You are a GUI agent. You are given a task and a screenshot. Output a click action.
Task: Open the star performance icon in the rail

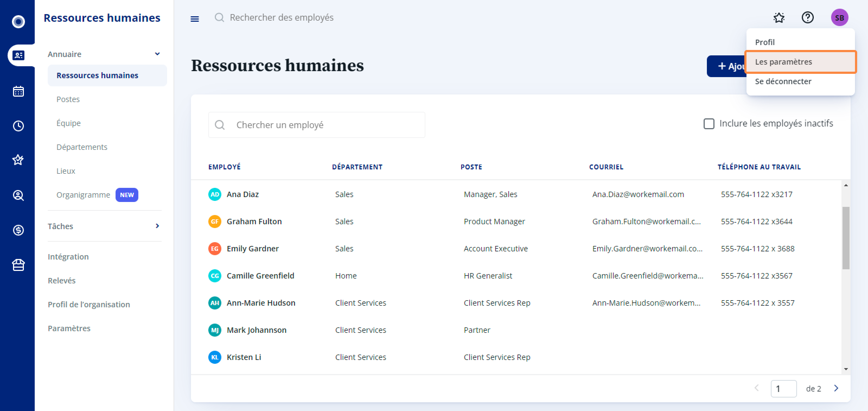18,160
